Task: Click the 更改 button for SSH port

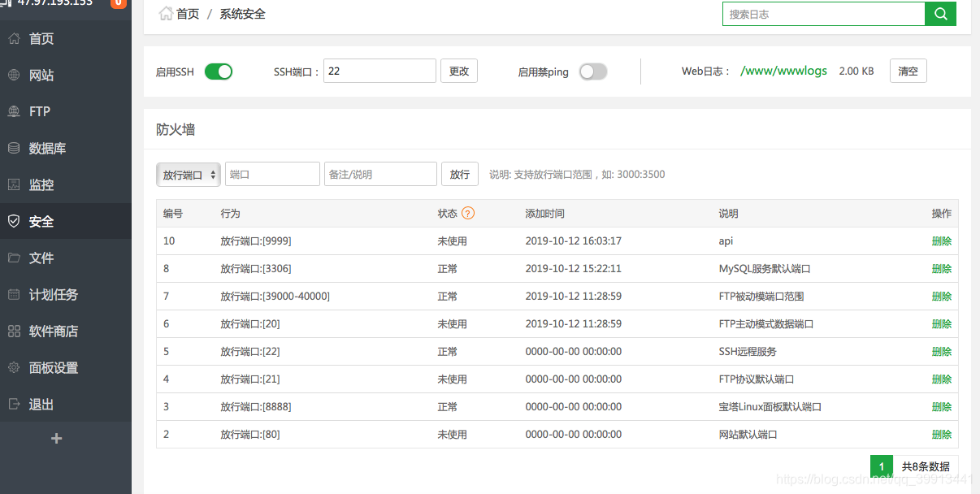Action: pyautogui.click(x=459, y=71)
